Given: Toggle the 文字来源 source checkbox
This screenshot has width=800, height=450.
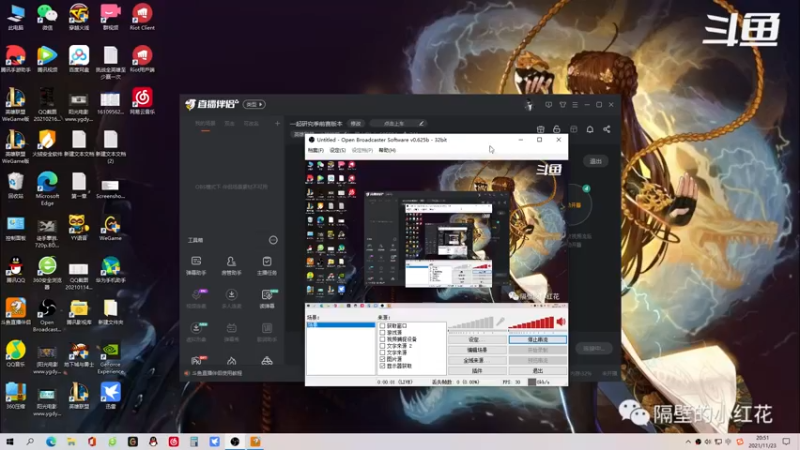Looking at the screenshot, I should pyautogui.click(x=382, y=353).
